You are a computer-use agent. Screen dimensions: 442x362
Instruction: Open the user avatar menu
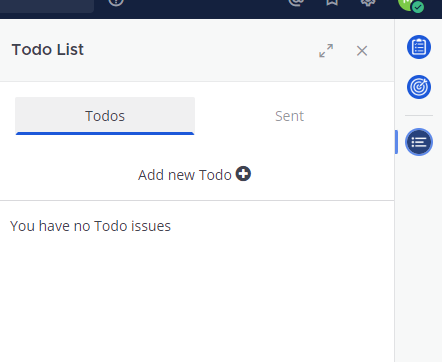(x=407, y=3)
